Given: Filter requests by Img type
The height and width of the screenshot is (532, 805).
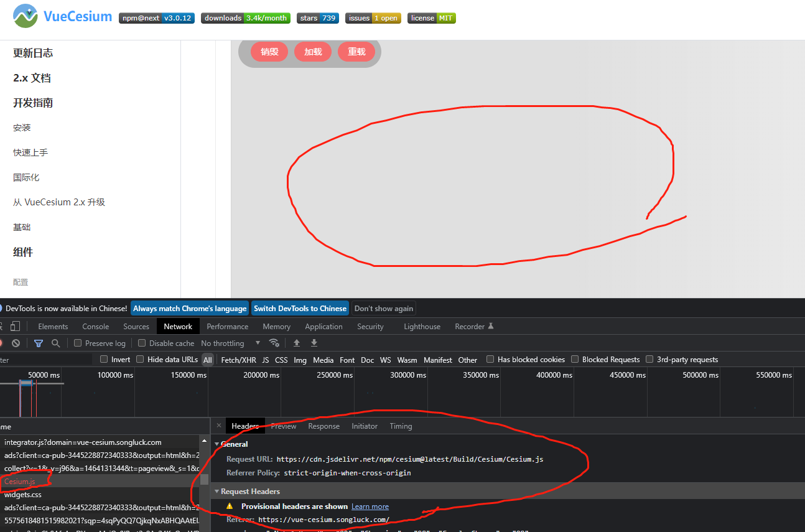Looking at the screenshot, I should click(x=300, y=360).
